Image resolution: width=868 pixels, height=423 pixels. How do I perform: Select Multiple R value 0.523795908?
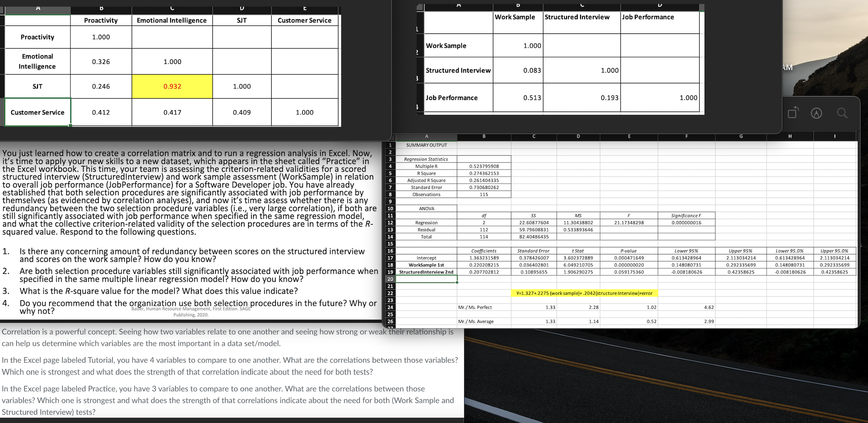pyautogui.click(x=484, y=166)
